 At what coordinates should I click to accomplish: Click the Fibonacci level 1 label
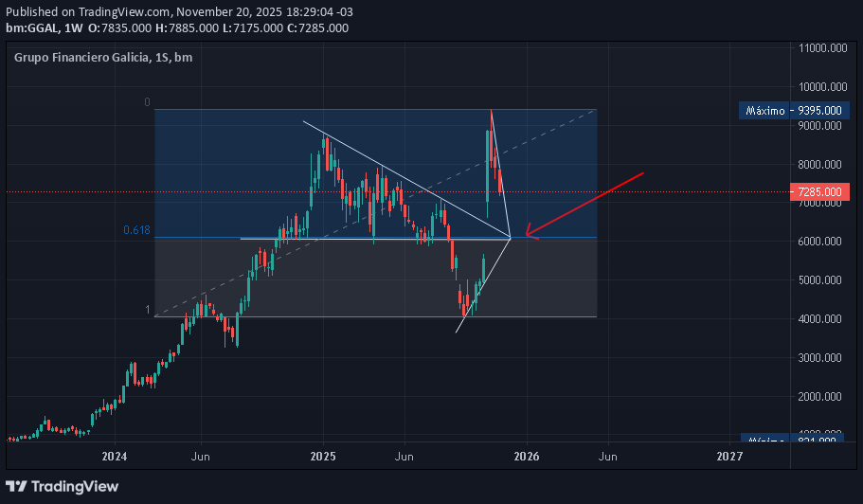pos(147,310)
